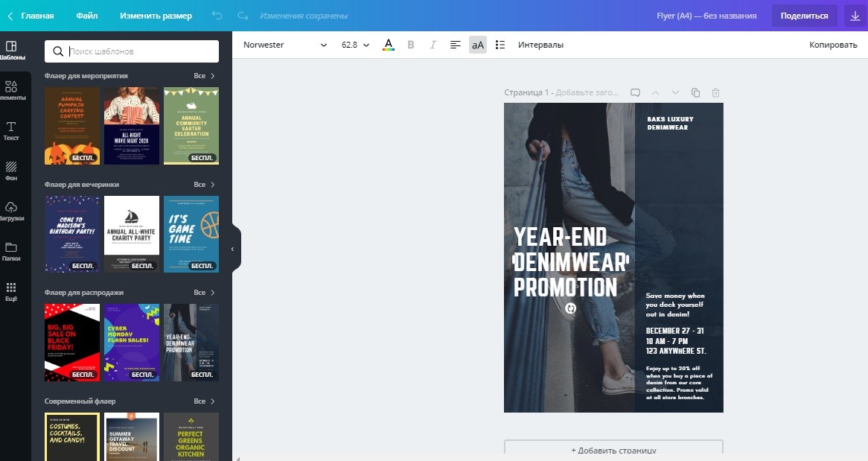The width and height of the screenshot is (868, 461).
Task: Click the search magnifier icon
Action: coord(57,51)
